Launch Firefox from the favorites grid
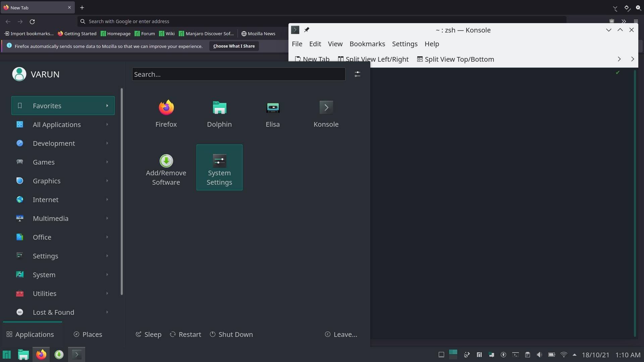Image resolution: width=644 pixels, height=362 pixels. click(166, 114)
